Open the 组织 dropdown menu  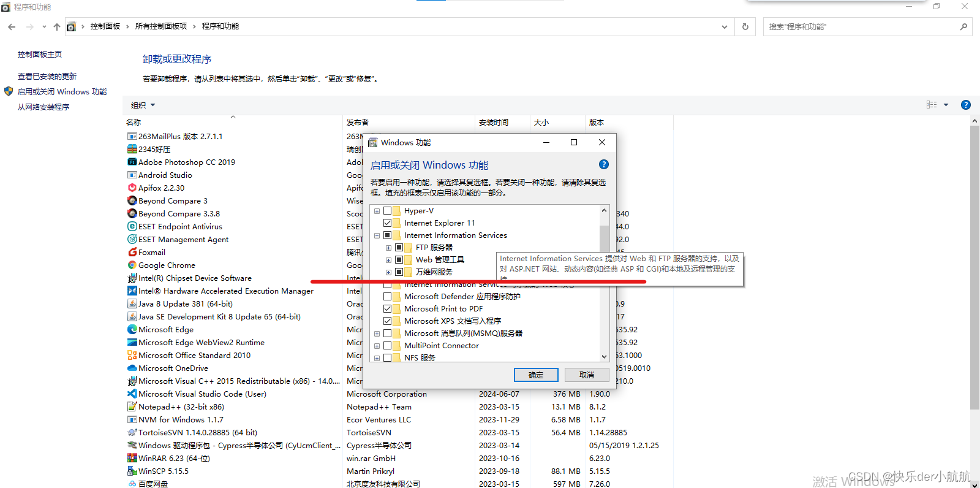[x=143, y=105]
